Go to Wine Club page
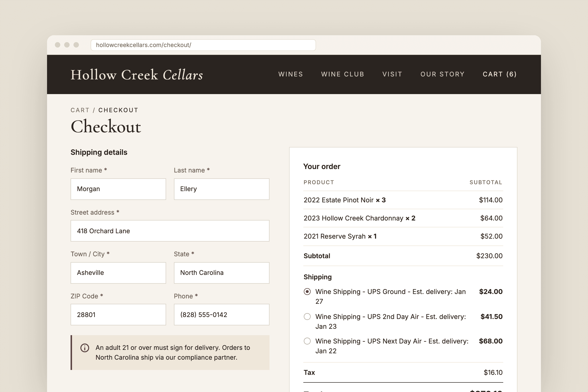This screenshot has height=392, width=588. 343,74
